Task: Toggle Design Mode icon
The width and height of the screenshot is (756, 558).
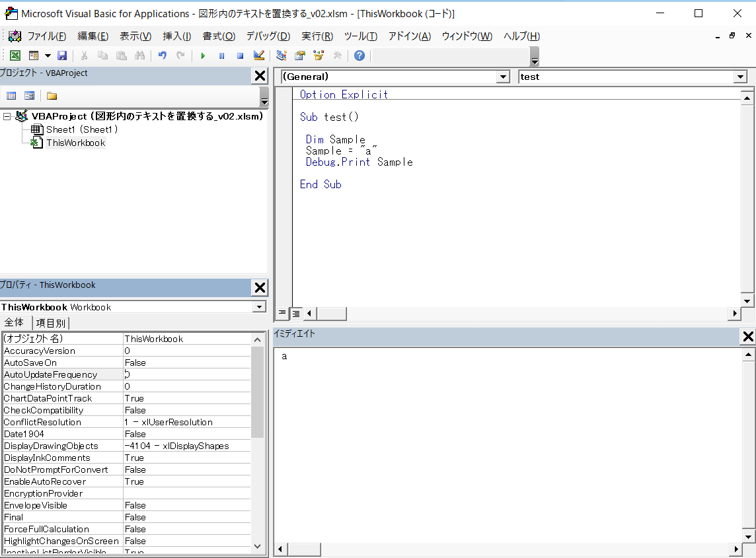Action: click(259, 55)
